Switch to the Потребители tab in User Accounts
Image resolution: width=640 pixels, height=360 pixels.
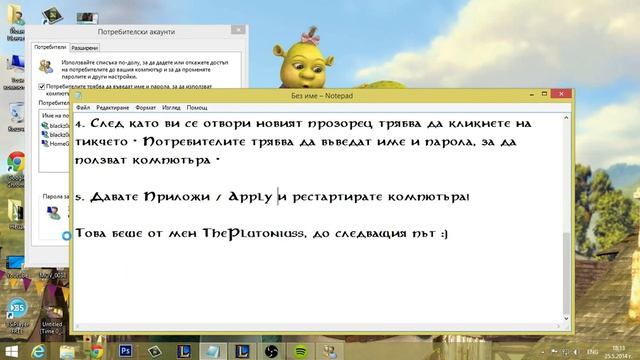(50, 47)
